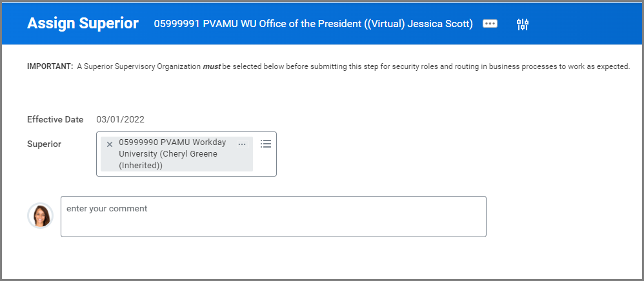
Task: Click the 03/01/2022 effective date value
Action: click(x=120, y=119)
